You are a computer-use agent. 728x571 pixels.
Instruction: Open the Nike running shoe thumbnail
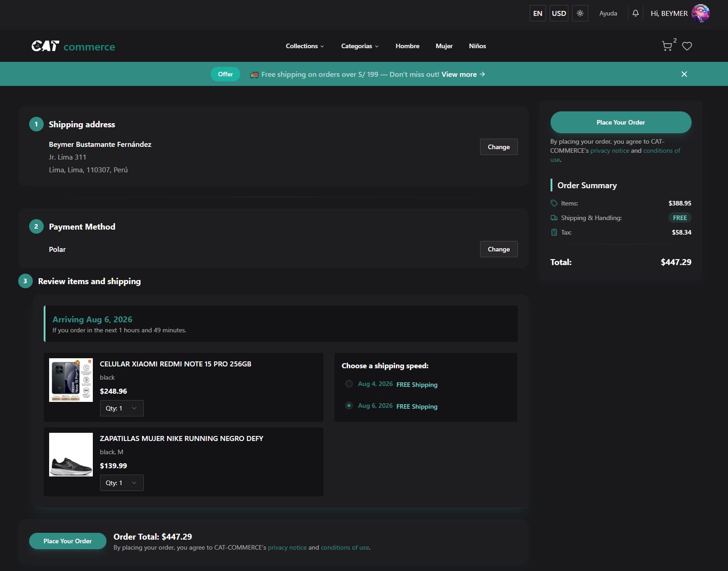[71, 455]
